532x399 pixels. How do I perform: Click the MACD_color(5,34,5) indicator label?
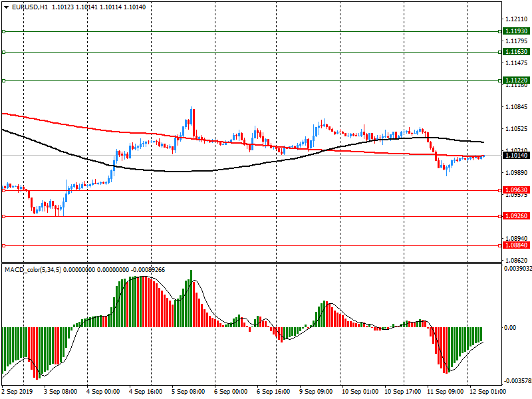point(33,270)
